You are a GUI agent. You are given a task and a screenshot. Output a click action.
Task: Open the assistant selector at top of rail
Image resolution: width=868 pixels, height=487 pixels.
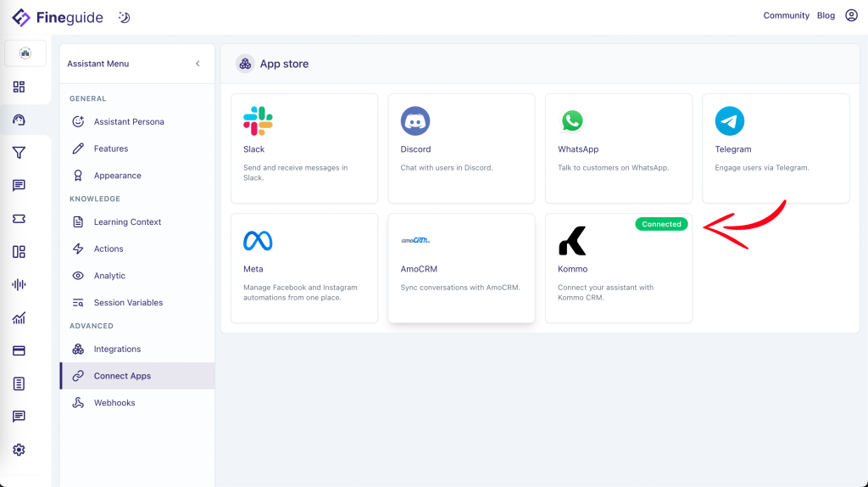tap(25, 53)
